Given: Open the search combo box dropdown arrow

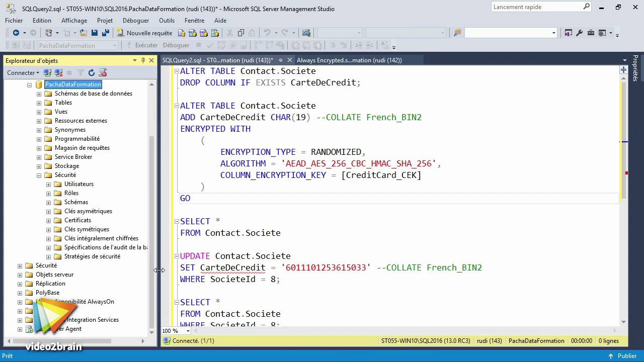Looking at the screenshot, I should pos(553,33).
